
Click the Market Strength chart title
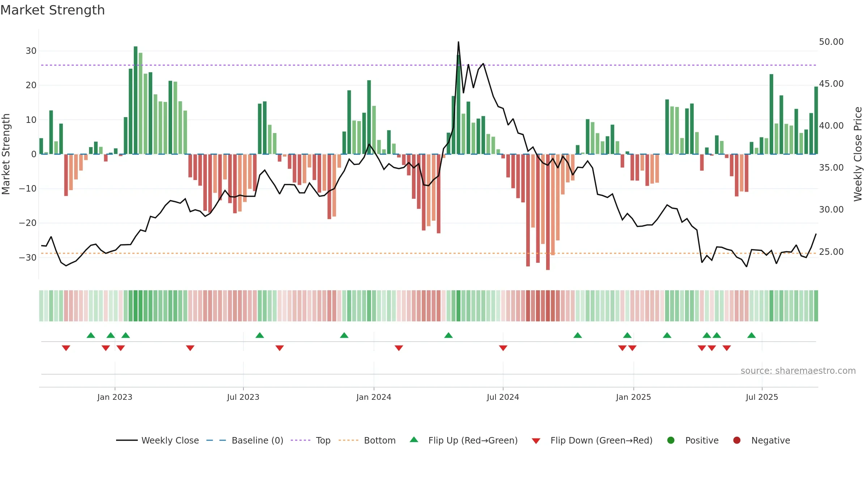coord(53,10)
